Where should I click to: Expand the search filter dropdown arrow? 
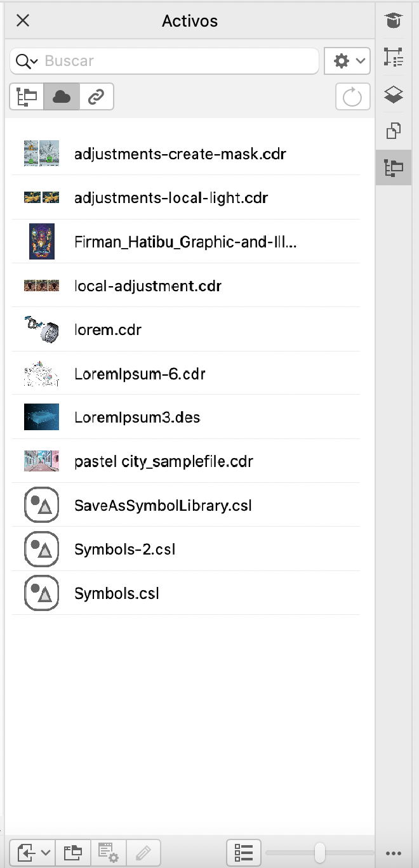click(x=27, y=61)
